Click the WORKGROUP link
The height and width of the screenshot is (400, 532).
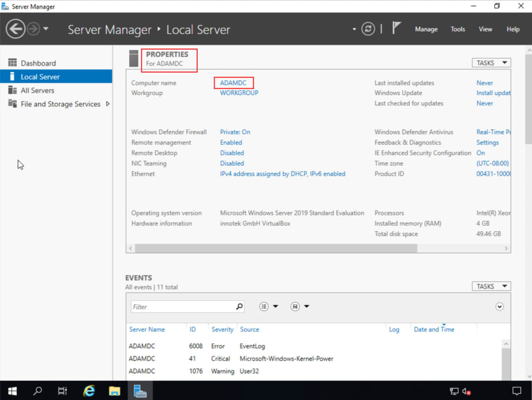pos(239,93)
